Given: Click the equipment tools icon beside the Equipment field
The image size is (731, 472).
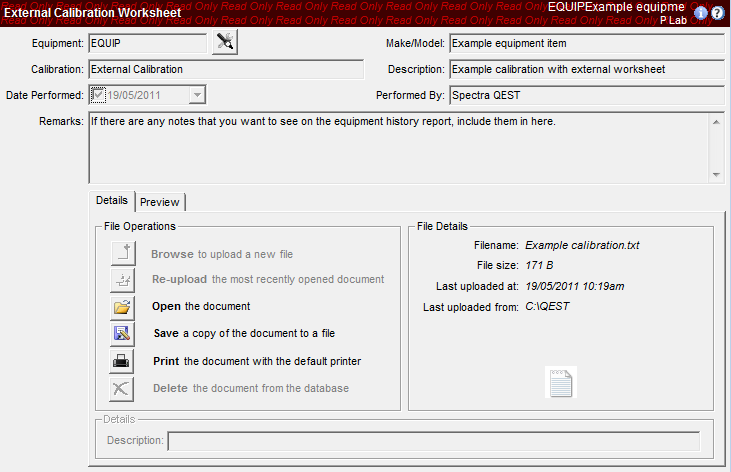Looking at the screenshot, I should 226,44.
